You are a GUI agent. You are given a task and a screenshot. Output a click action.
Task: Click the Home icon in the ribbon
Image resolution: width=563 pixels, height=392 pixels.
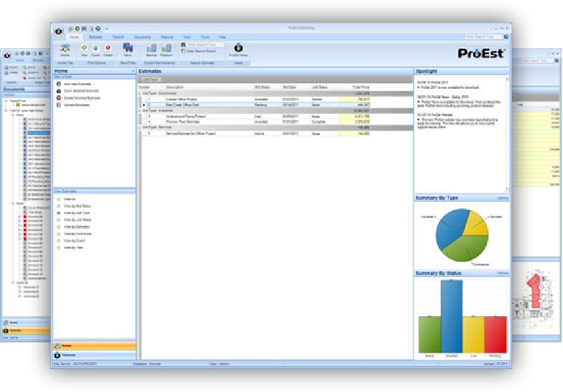[x=65, y=50]
